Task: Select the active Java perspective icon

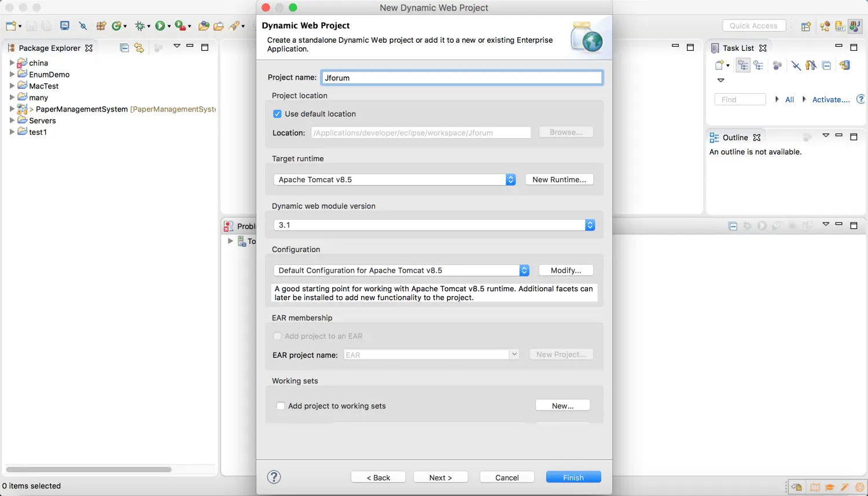Action: (x=855, y=26)
